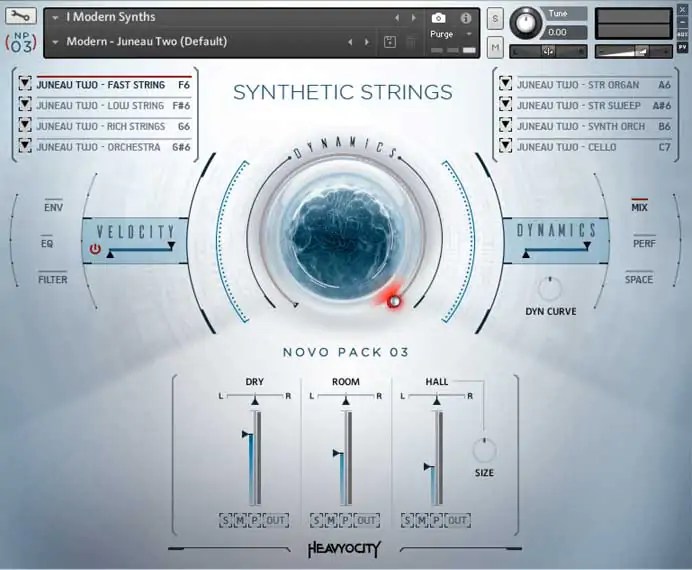Open the instrument info icon
The image size is (692, 570).
[x=466, y=18]
